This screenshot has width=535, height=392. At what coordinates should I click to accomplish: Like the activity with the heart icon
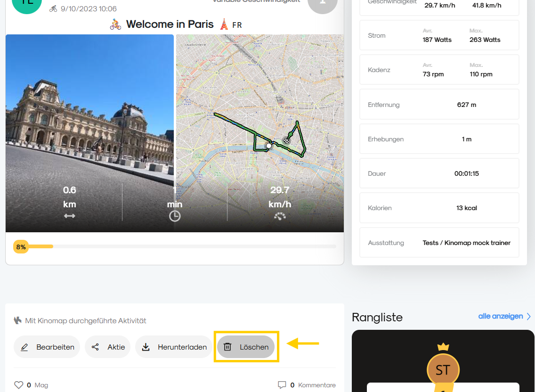click(19, 385)
